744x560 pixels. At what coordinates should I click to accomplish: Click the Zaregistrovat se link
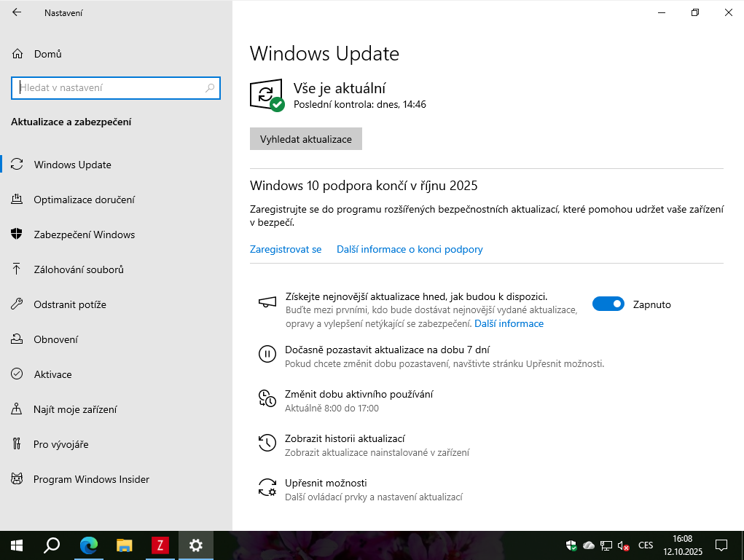point(286,249)
